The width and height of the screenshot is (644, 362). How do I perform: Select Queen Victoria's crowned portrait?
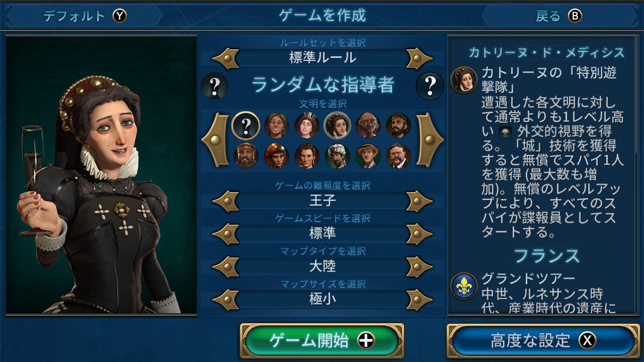pos(307,126)
